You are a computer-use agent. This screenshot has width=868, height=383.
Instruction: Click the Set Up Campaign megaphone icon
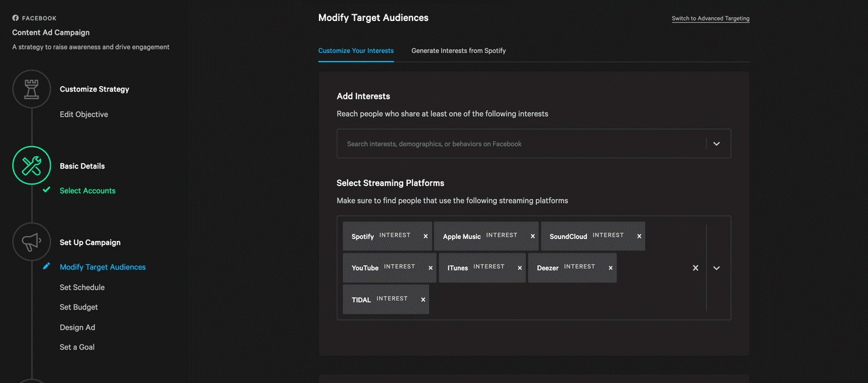pos(31,242)
